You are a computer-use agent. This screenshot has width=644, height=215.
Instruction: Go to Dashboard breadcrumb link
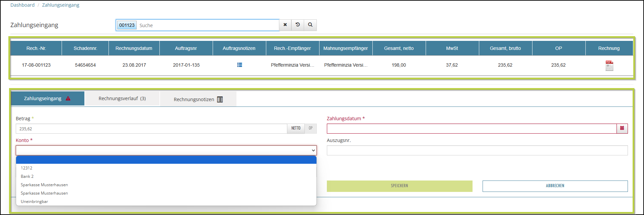pos(22,5)
